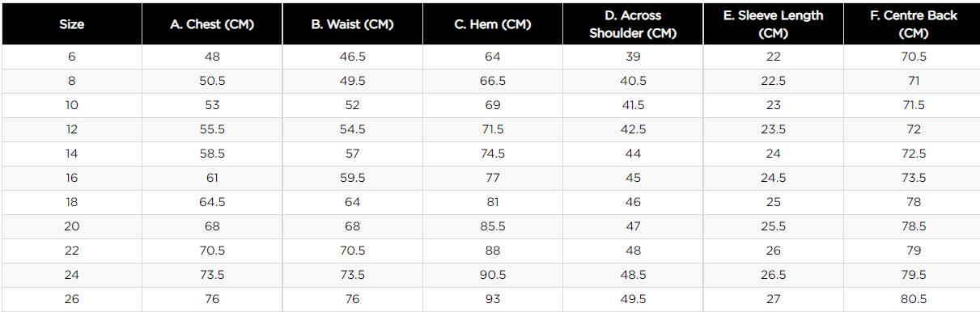Click the size 26 row label
The width and height of the screenshot is (980, 312).
[72, 299]
